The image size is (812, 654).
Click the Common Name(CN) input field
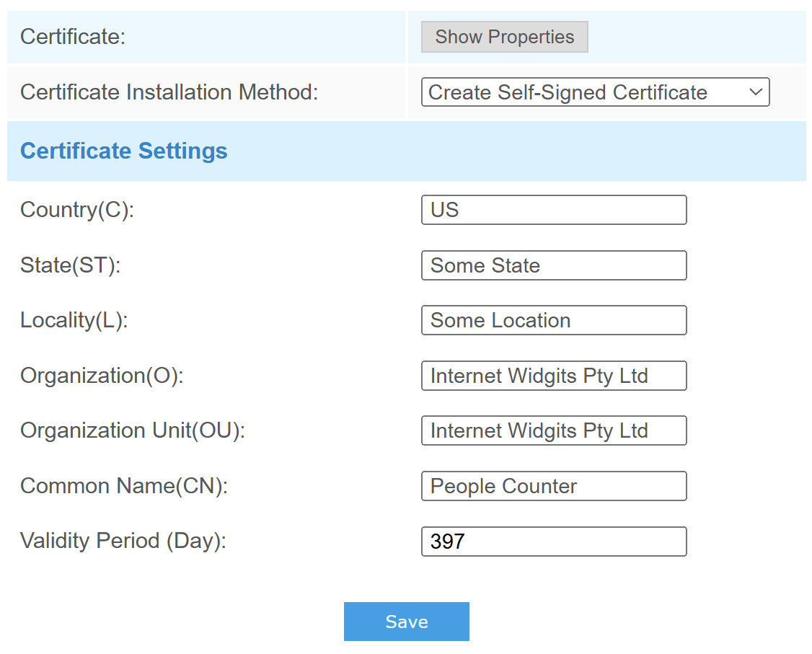(553, 486)
